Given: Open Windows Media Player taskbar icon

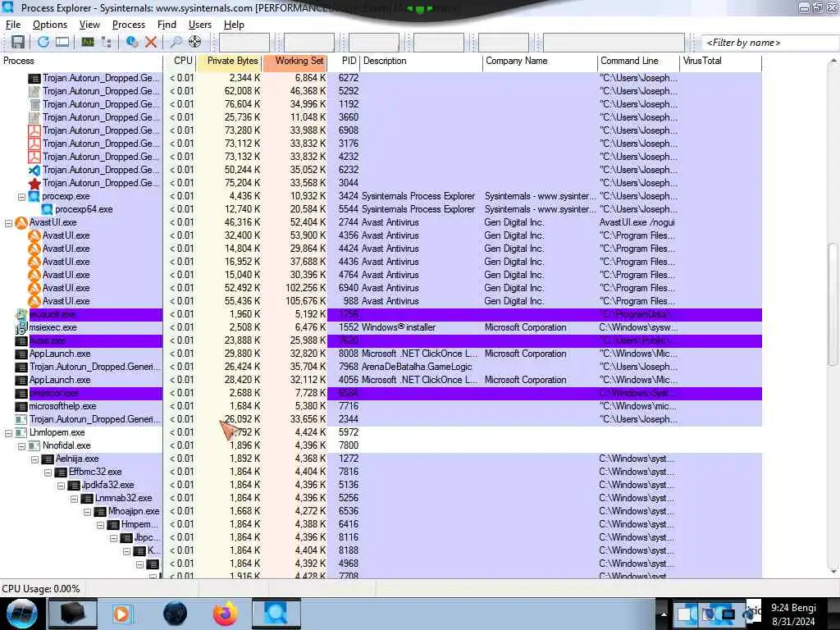Looking at the screenshot, I should pos(121,614).
